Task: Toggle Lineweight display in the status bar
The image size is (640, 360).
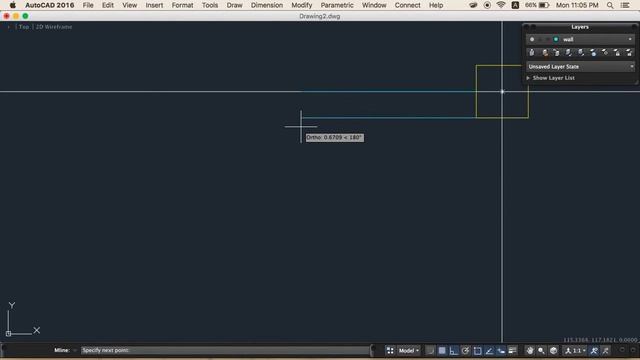Action: point(513,351)
